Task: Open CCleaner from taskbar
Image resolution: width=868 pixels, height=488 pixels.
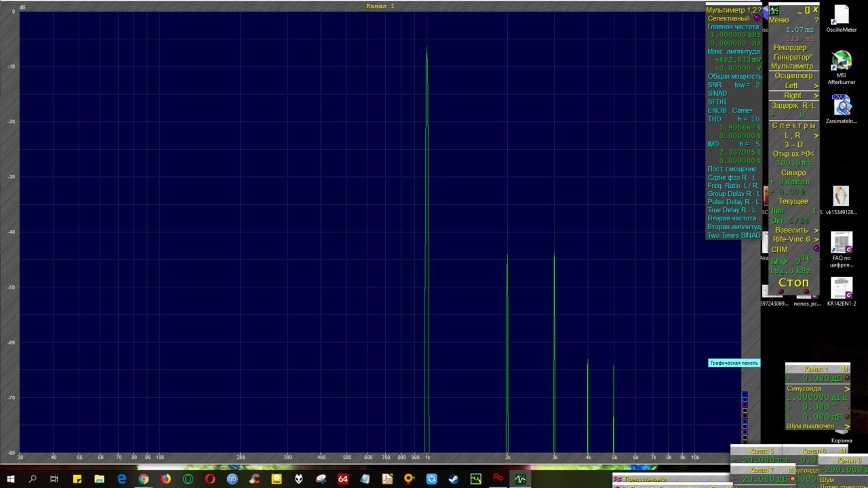Action: [254, 479]
